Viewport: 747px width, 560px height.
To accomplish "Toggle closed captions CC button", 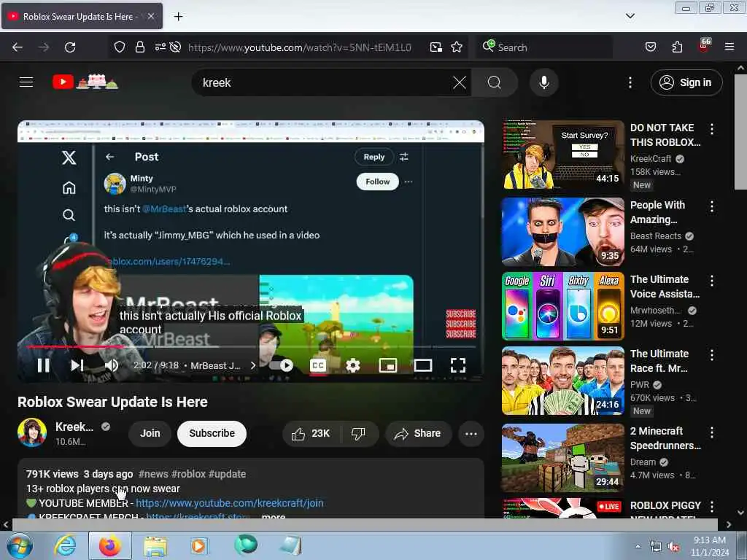I will click(318, 365).
